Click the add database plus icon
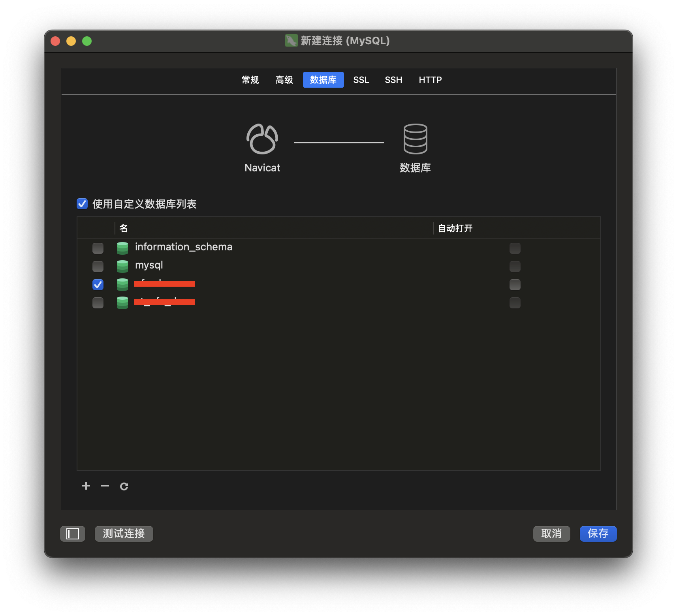 click(86, 486)
